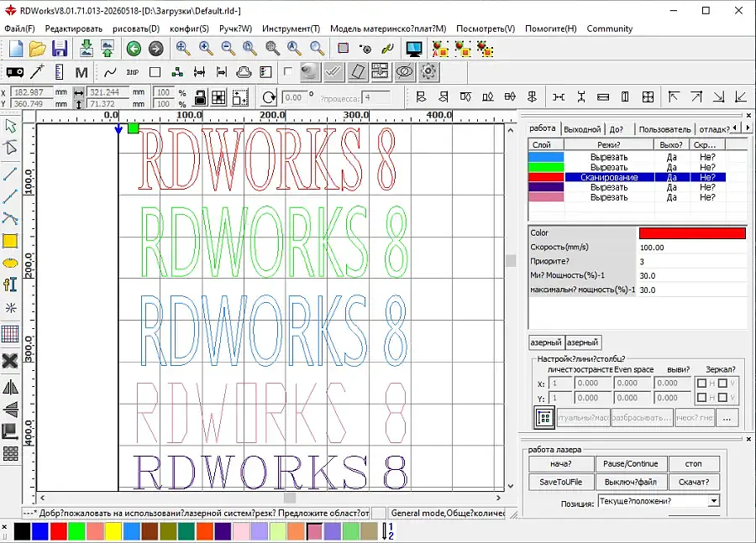Open the Community menu
Viewport: 756px width, 543px height.
click(x=610, y=29)
